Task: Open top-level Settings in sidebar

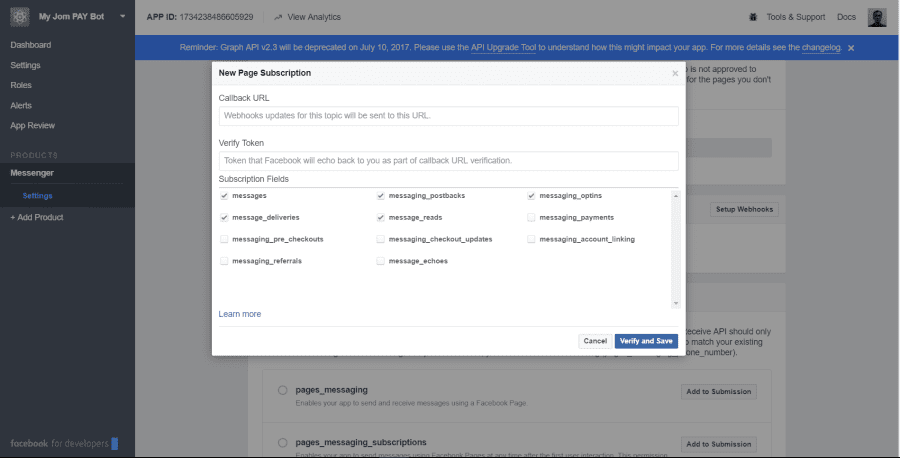Action: tap(25, 65)
